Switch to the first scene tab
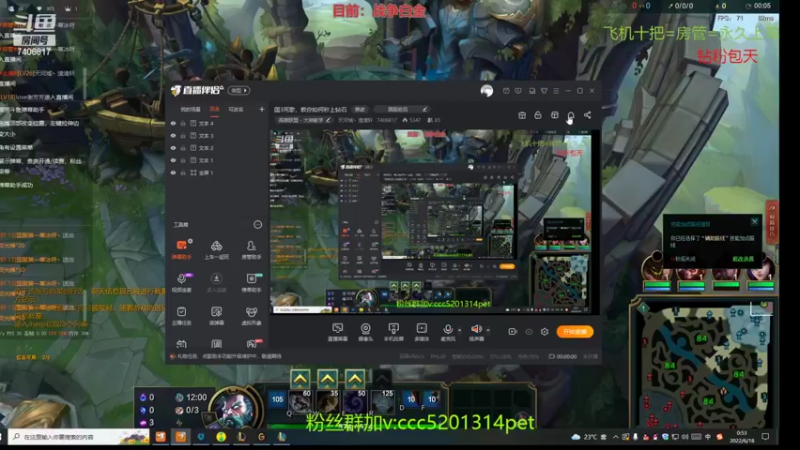This screenshot has height=450, width=800. click(190, 109)
